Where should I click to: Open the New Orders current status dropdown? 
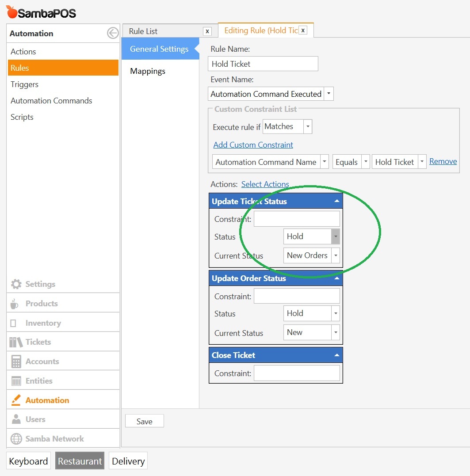point(336,255)
